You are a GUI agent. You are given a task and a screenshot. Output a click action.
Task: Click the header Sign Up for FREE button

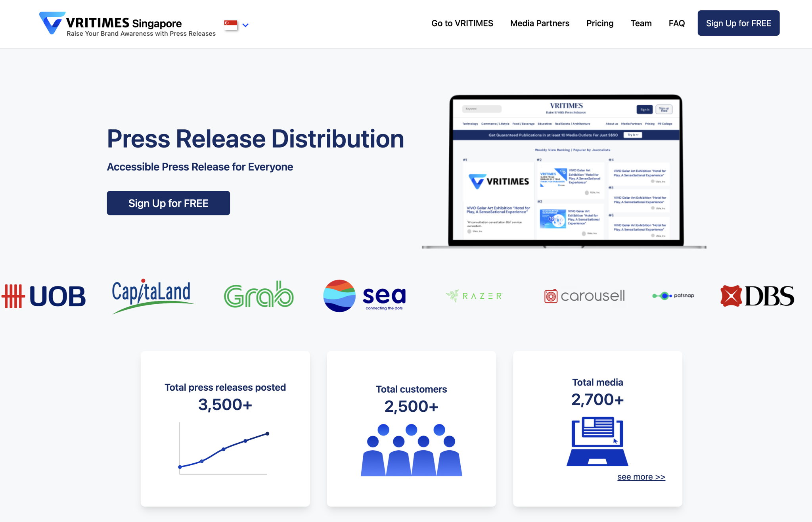coord(739,23)
